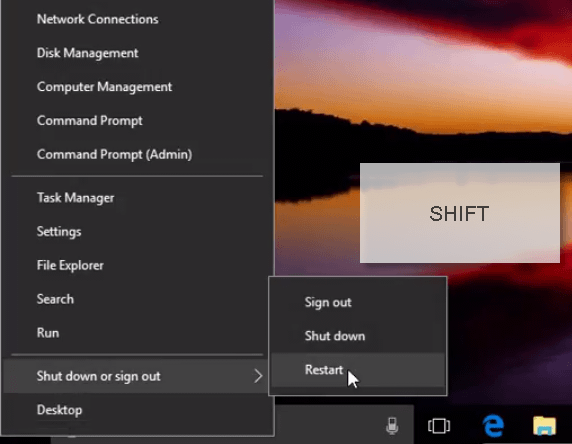
Task: Click the SHIFT key overlay box
Action: click(x=460, y=213)
